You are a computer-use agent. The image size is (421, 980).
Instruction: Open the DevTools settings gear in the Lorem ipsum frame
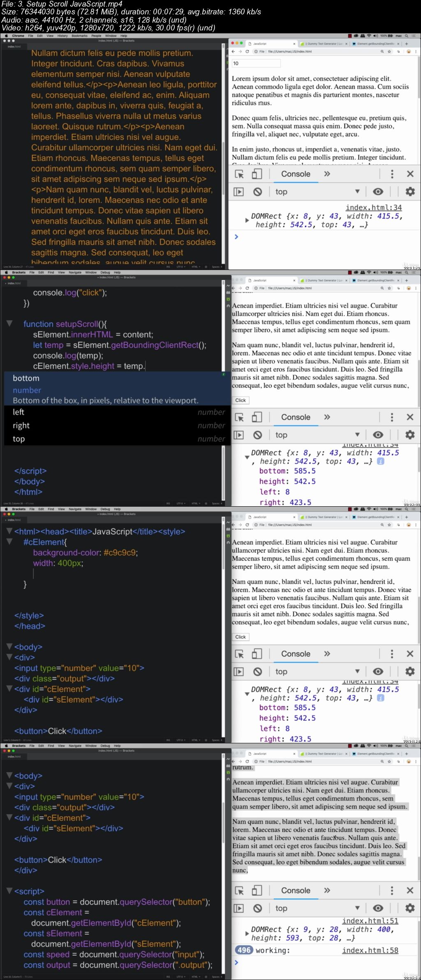(410, 191)
